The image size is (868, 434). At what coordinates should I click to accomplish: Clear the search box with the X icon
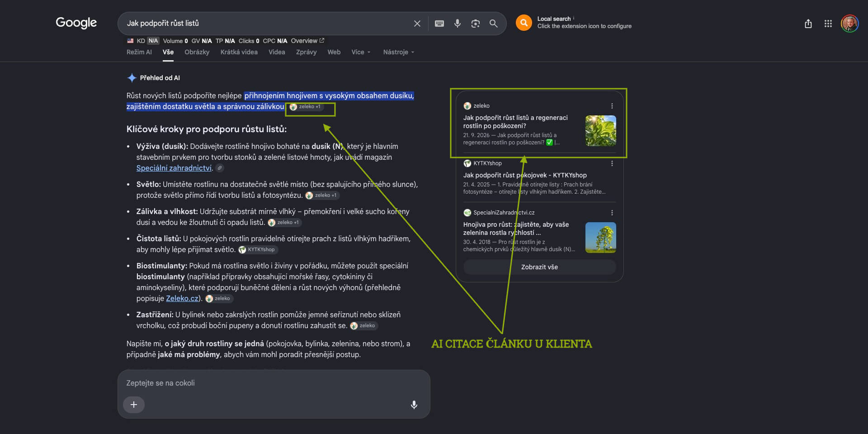[x=417, y=24]
